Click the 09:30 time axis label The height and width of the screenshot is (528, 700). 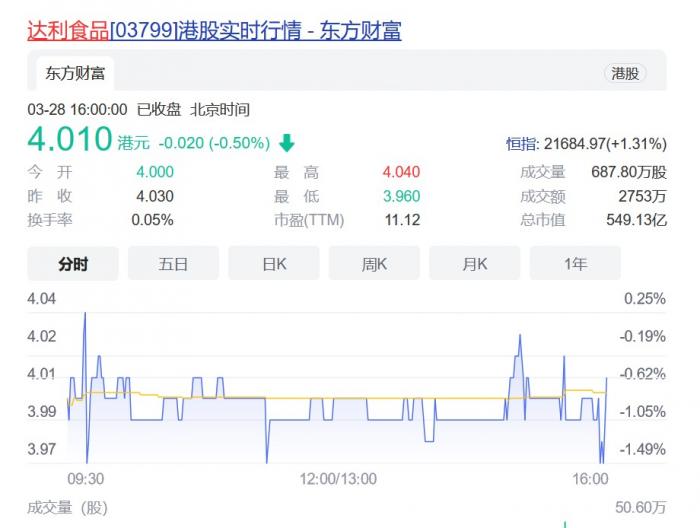tap(86, 479)
